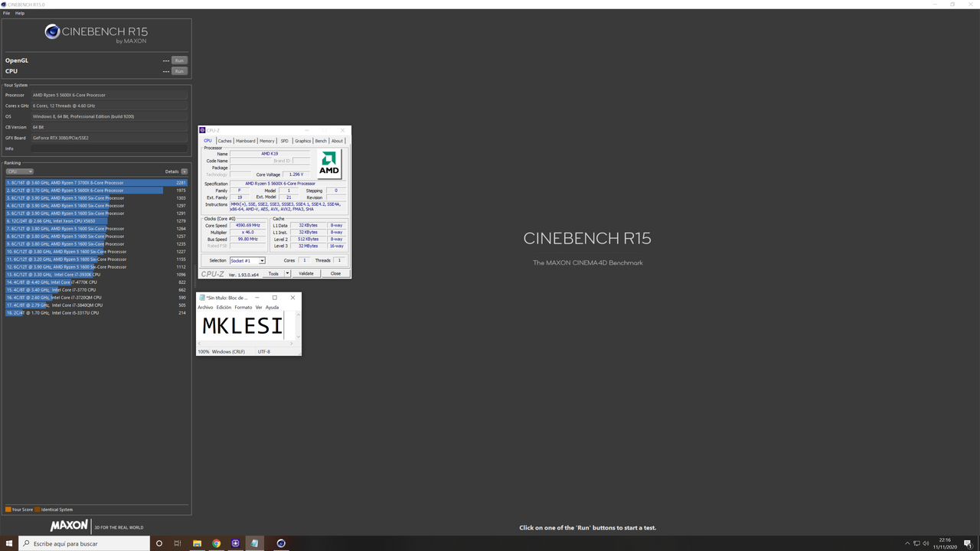This screenshot has height=551, width=980.
Task: Click the Specification field in CPU-Z
Action: pyautogui.click(x=288, y=184)
